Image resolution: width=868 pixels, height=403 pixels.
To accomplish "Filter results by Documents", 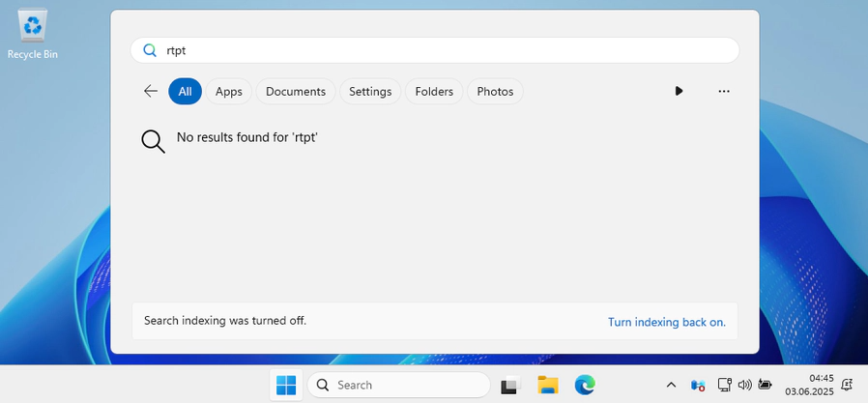I will coord(296,91).
